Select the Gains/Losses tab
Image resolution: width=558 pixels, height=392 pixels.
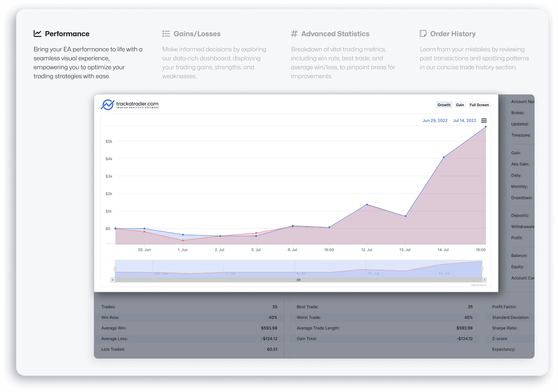197,34
